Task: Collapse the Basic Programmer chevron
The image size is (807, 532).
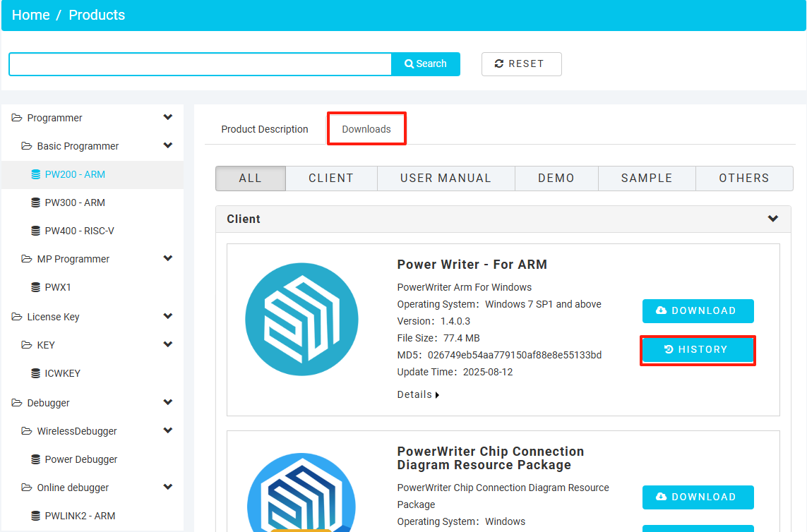Action: click(168, 145)
